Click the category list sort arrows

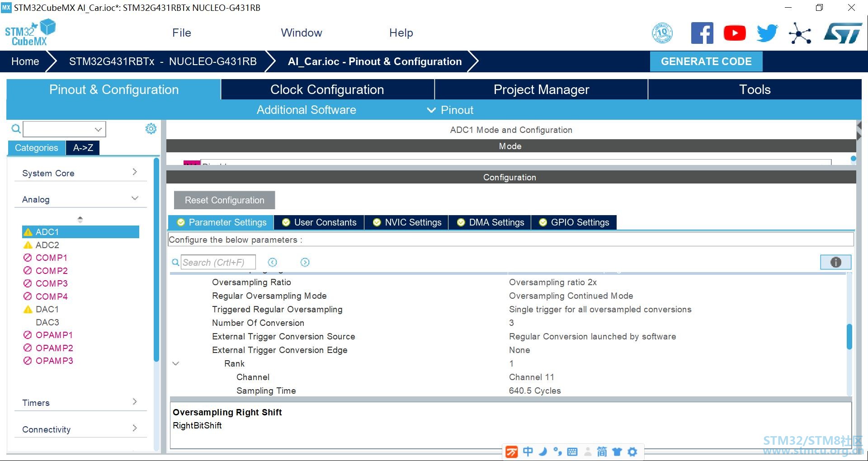[80, 220]
